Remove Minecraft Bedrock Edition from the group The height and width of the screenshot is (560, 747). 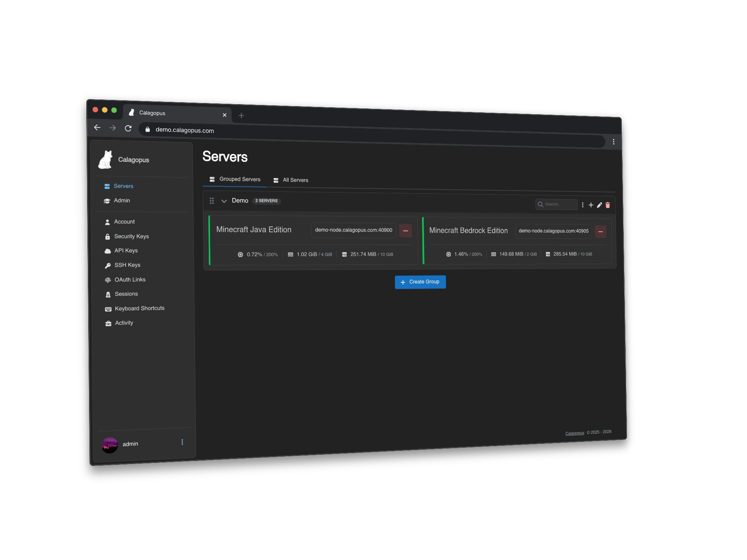[600, 231]
